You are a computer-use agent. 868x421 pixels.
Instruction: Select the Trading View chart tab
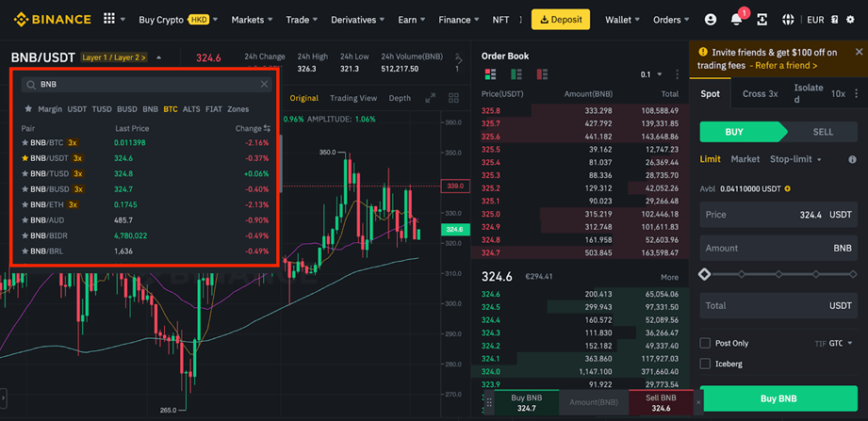click(353, 98)
